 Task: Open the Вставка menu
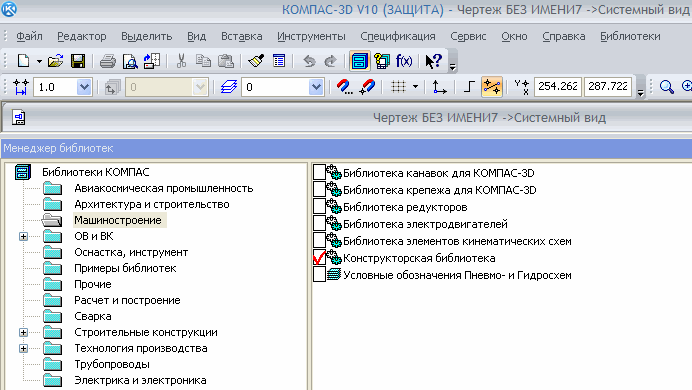point(241,36)
